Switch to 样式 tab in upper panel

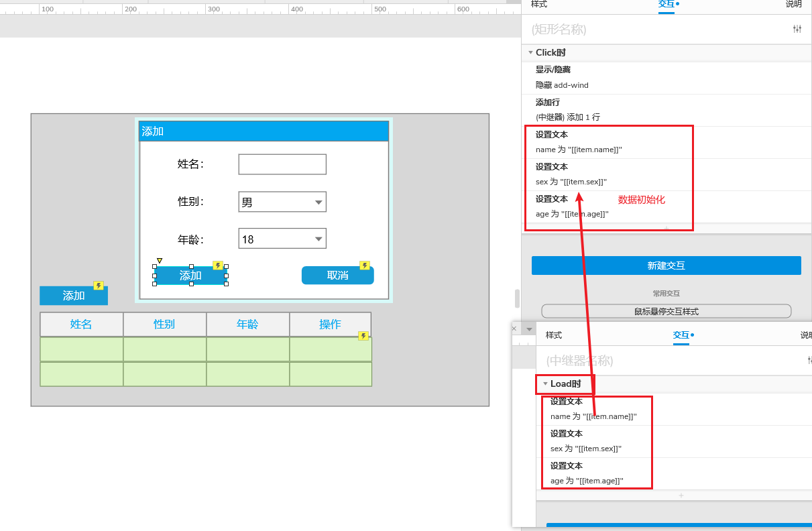point(539,4)
